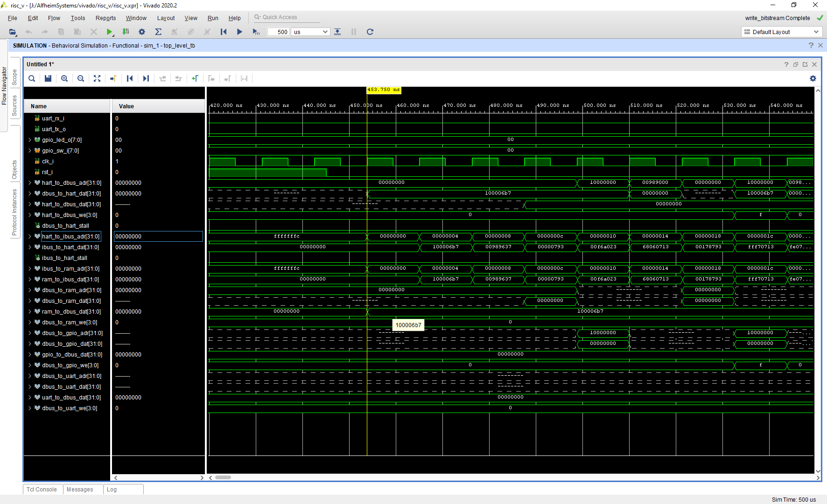
Task: Go to last time icon
Action: coord(146,78)
